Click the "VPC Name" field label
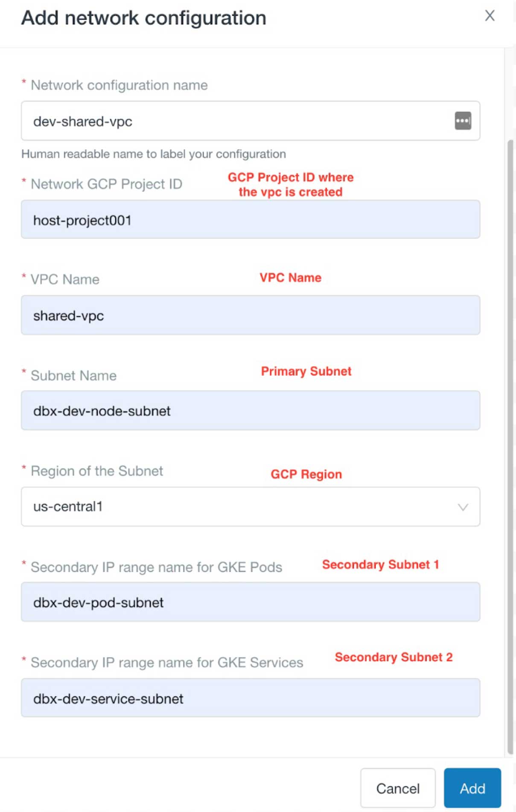516x812 pixels. (65, 279)
